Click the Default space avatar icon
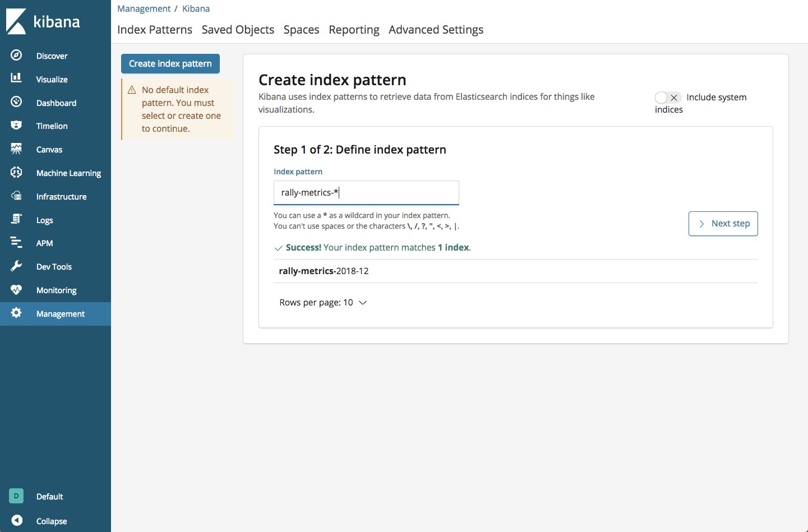This screenshot has width=808, height=532. coord(16,496)
